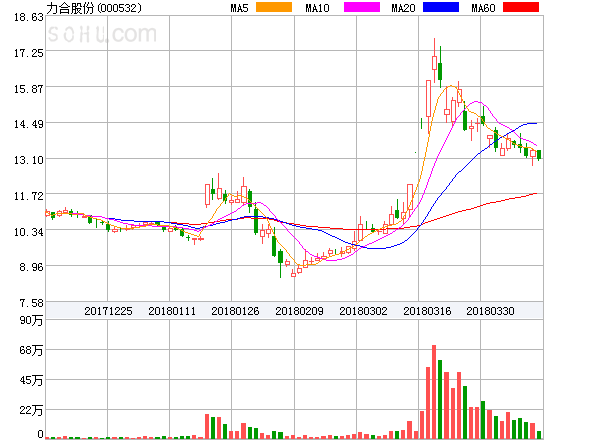Click the 20180126 date marker
This screenshot has height=440, width=600.
235,311
